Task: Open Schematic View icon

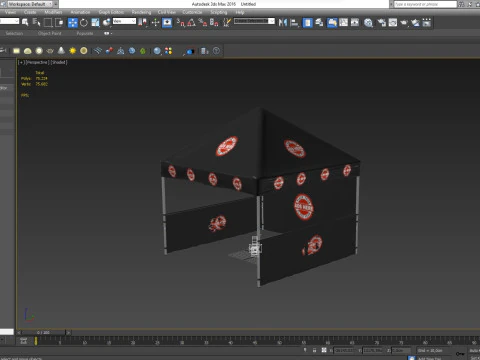Action: coord(355,22)
